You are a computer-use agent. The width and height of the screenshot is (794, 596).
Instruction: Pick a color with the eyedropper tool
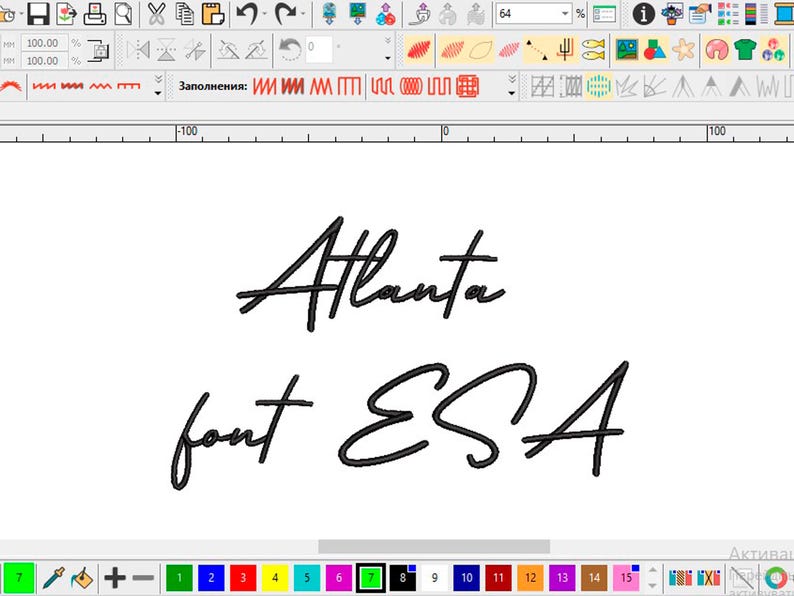coord(54,577)
